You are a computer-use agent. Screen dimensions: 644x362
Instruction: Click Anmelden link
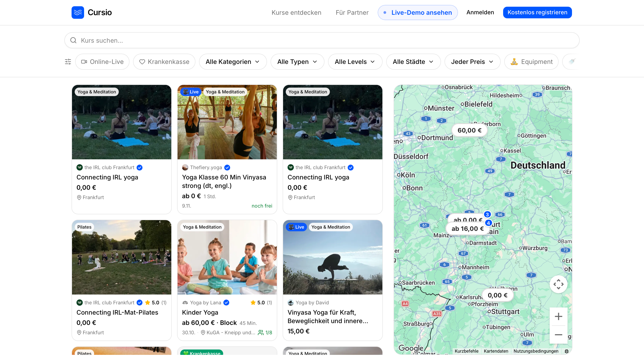coord(480,12)
